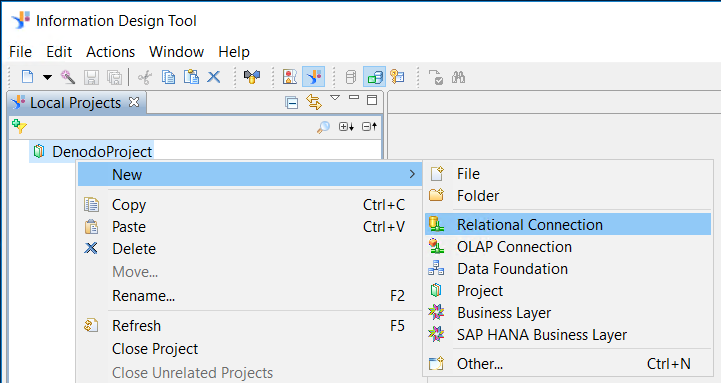Choose Rename... from the context menu
The width and height of the screenshot is (721, 383).
250,296
